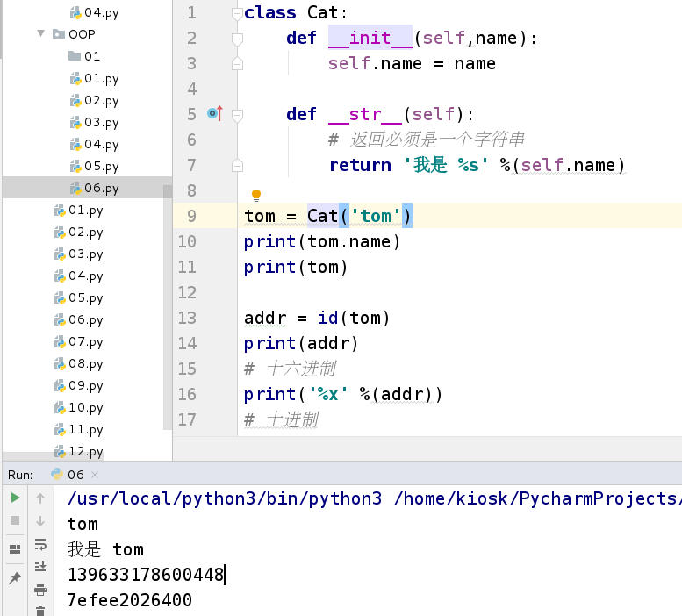This screenshot has width=682, height=616.
Task: Click line number 13 in the gutter
Action: click(x=187, y=319)
